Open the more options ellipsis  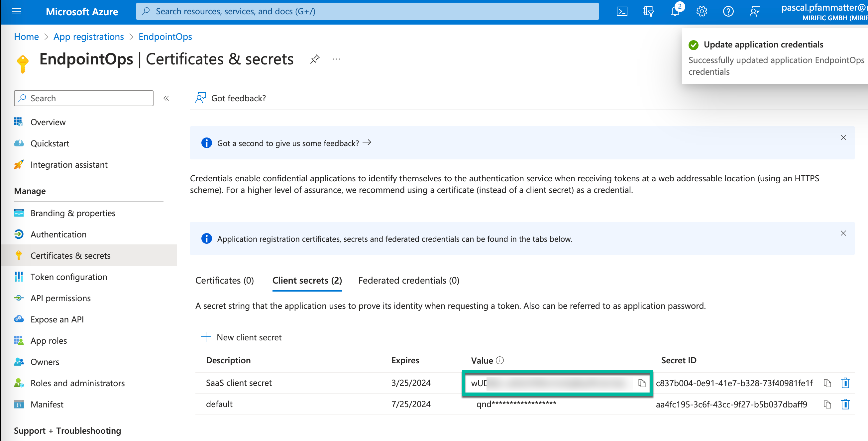point(336,59)
